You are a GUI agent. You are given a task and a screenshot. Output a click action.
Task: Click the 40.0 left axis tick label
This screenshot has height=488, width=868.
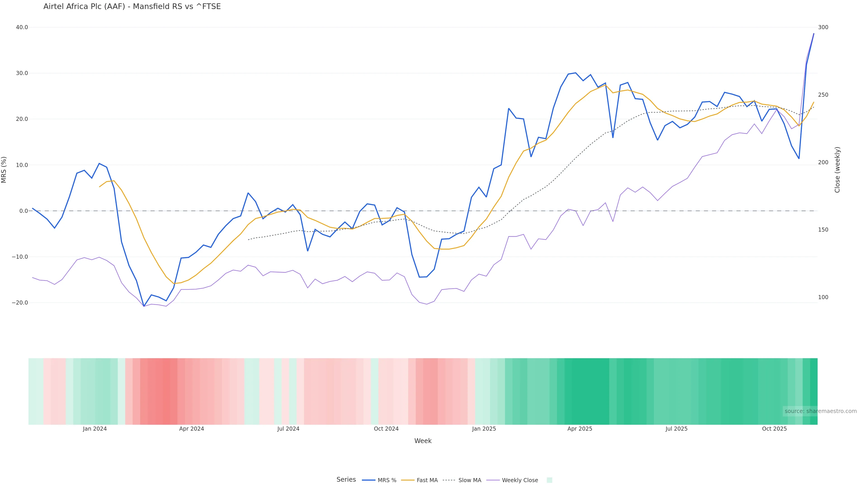coord(22,27)
